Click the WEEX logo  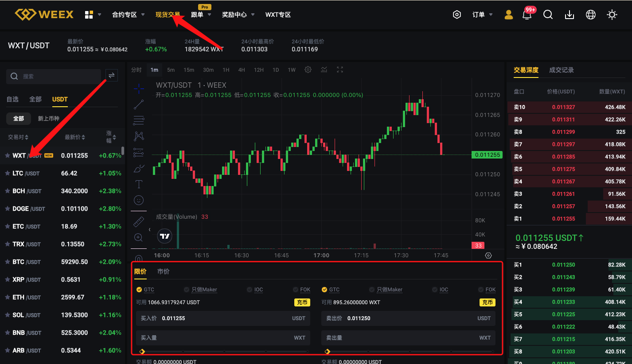click(x=44, y=15)
